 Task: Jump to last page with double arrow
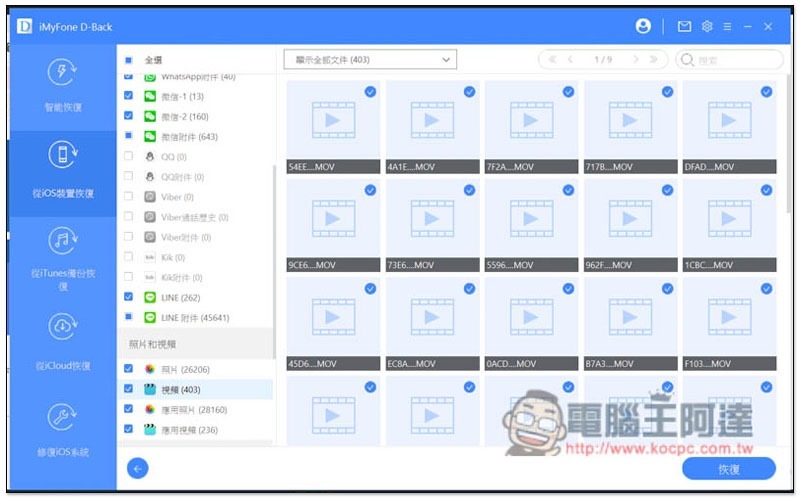coord(653,60)
